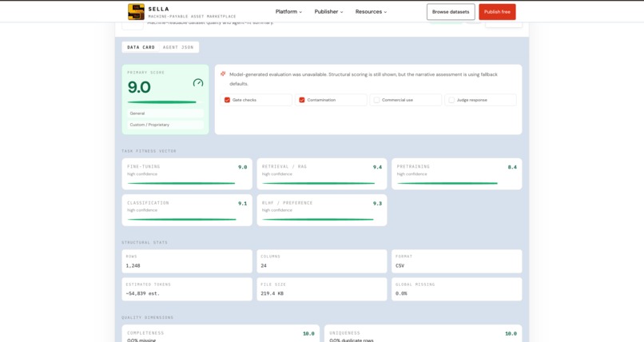This screenshot has width=644, height=342.
Task: Click the File Size value 219.4 KB
Action: 272,293
